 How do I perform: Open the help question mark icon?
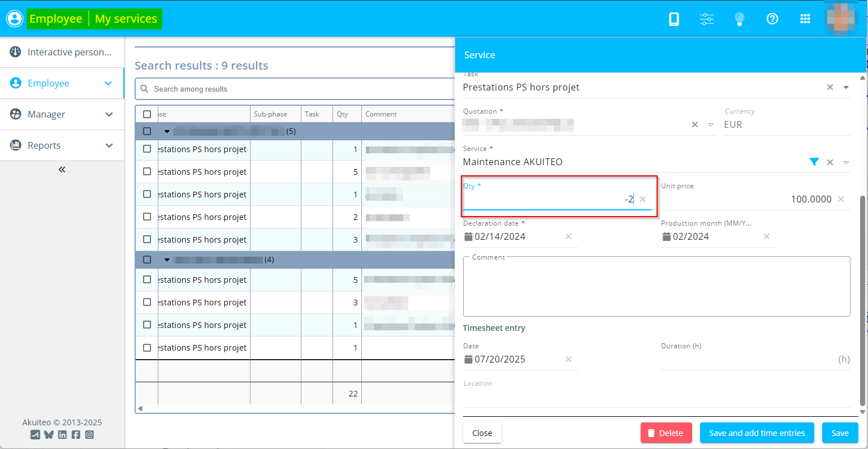tap(772, 19)
